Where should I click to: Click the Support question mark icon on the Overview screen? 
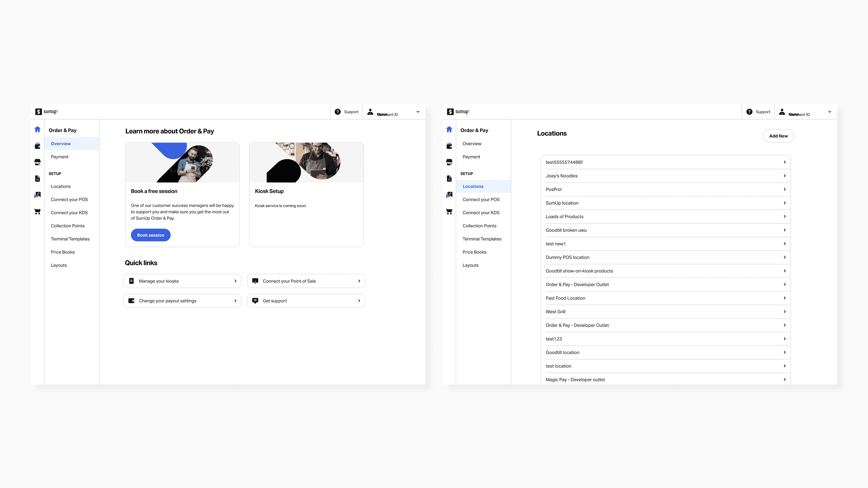(x=338, y=112)
